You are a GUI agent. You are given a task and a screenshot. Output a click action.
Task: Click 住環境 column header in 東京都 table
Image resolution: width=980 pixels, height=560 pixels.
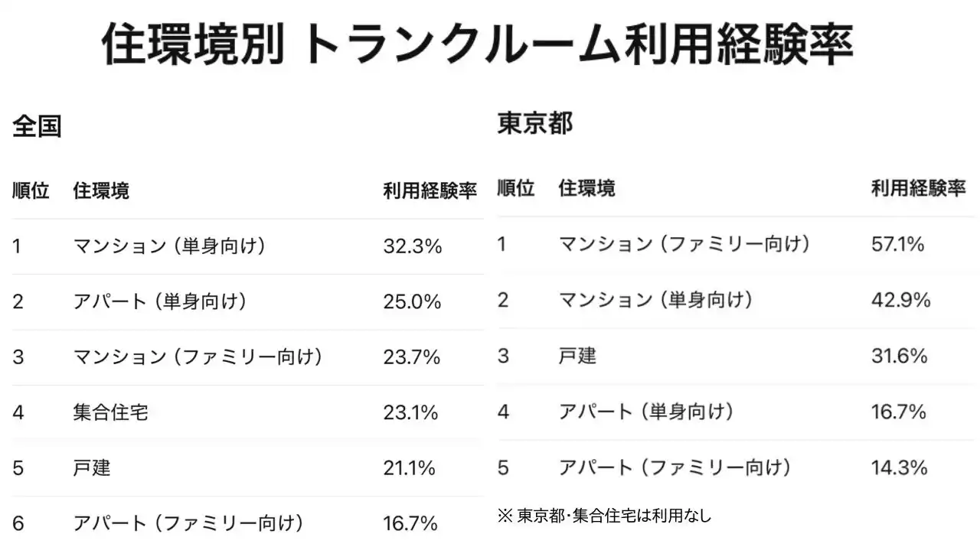[586, 187]
